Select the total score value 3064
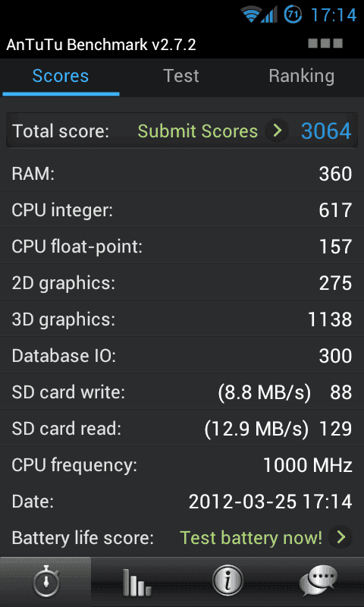The height and width of the screenshot is (607, 364). coord(326,131)
